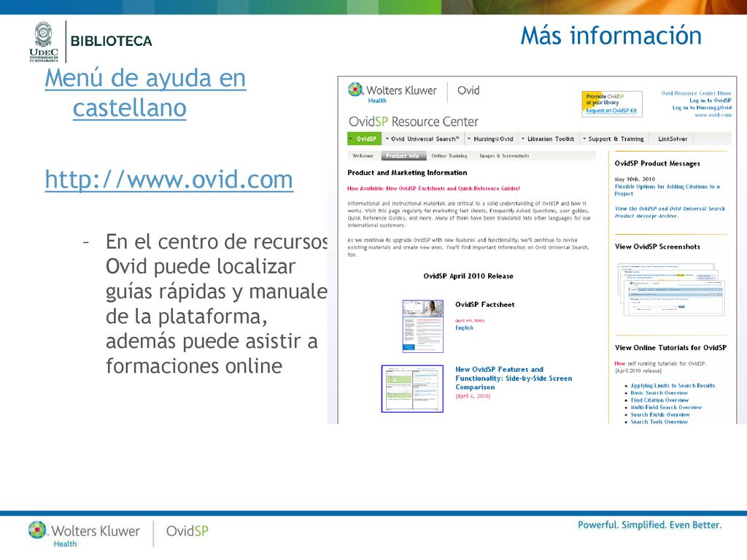Click the BIBLIOTECA heading text
Viewport: 747px width, 560px height.
click(x=111, y=42)
